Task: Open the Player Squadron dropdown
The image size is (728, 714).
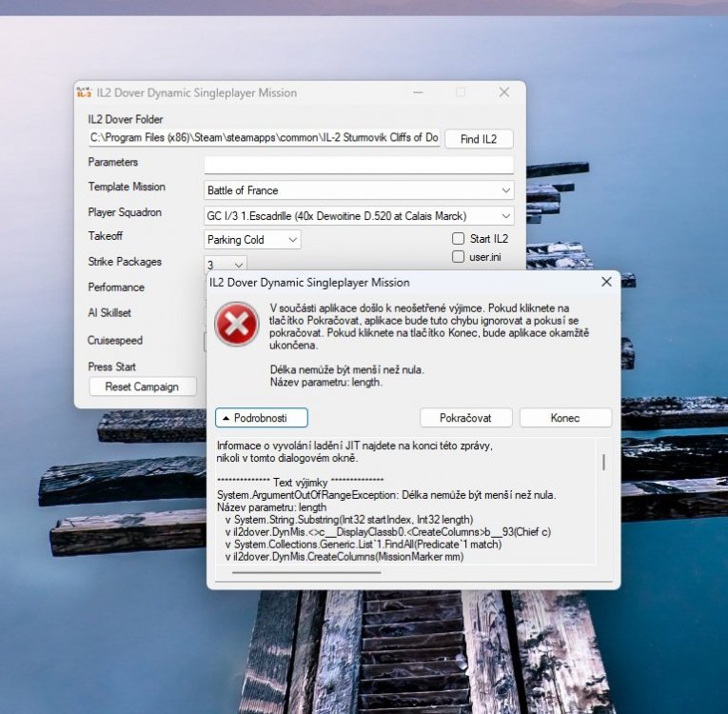Action: (359, 216)
